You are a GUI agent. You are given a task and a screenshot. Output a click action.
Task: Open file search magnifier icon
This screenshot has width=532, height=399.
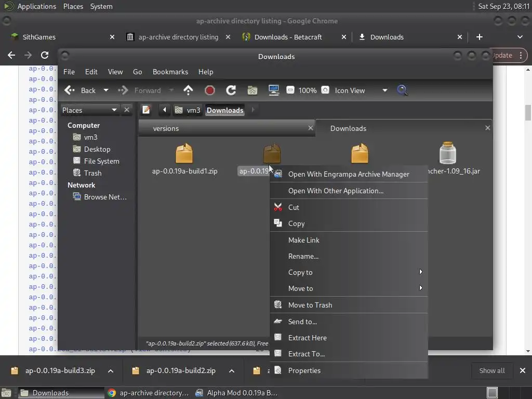click(x=402, y=90)
